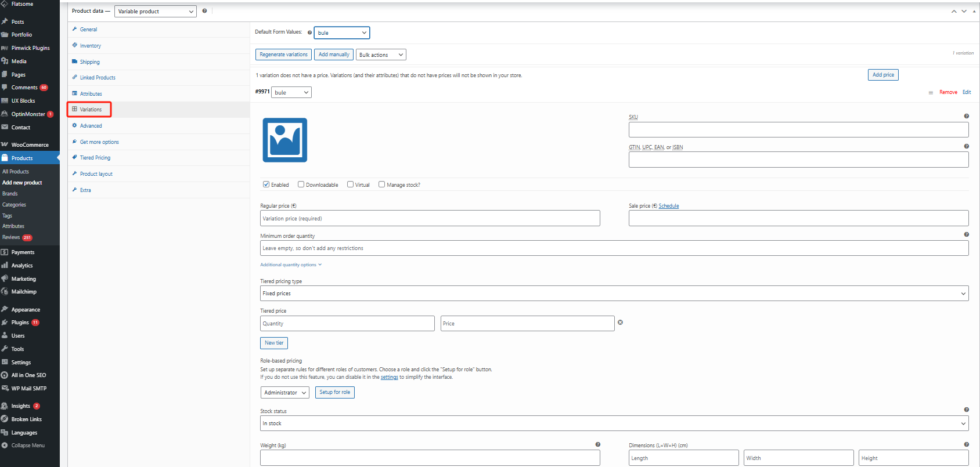Click the variation drag handle icon
This screenshot has width=980, height=467.
931,92
